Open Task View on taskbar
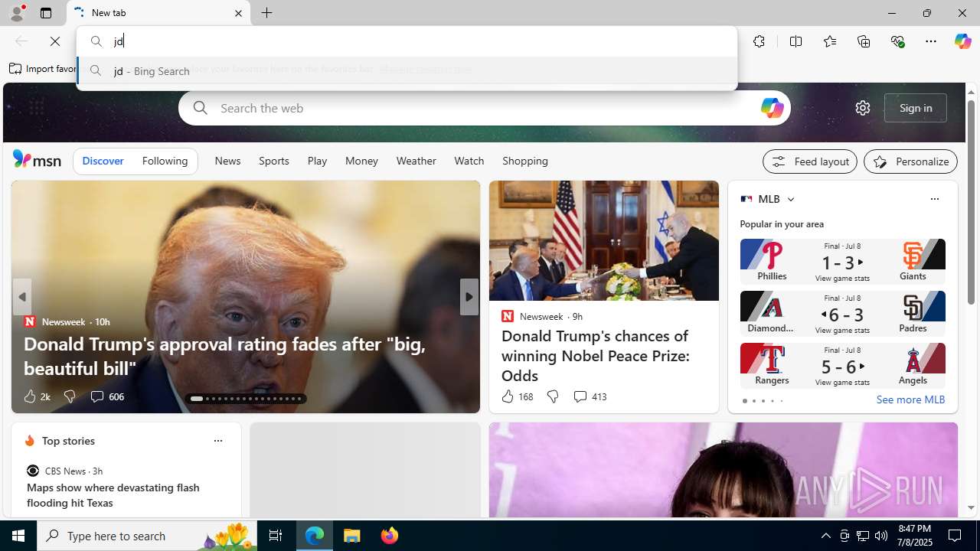Image resolution: width=980 pixels, height=551 pixels. (276, 536)
